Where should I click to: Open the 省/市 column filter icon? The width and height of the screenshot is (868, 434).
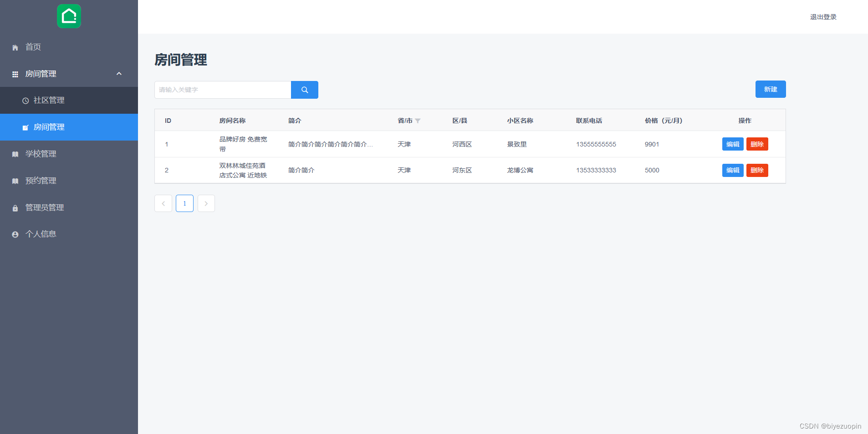(418, 121)
